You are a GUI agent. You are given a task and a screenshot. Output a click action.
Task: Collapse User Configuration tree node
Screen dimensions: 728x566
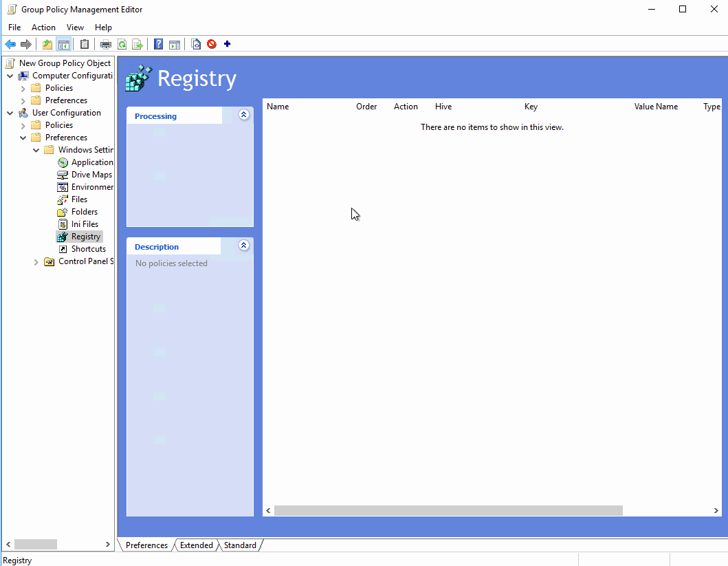10,113
